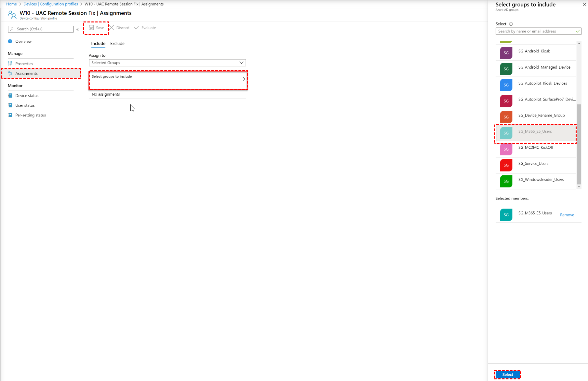This screenshot has height=381, width=588.
Task: Click the Assignments people icon in sidebar
Action: pyautogui.click(x=10, y=74)
